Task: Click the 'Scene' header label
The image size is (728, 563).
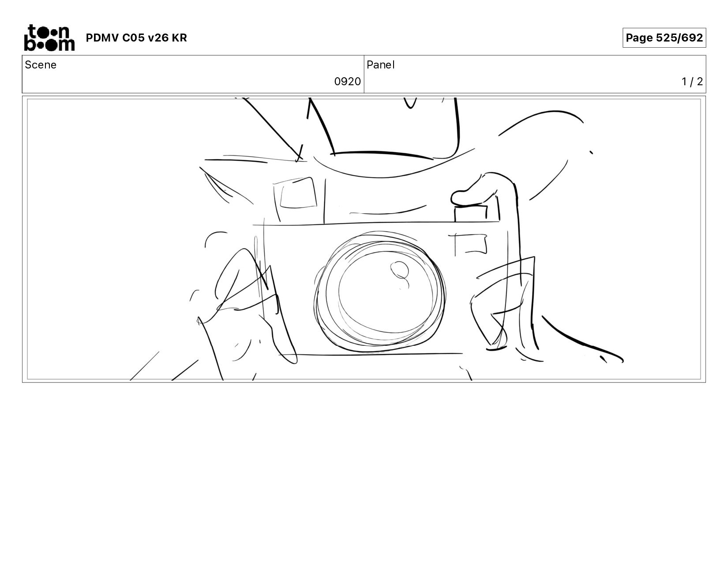Action: (x=41, y=65)
